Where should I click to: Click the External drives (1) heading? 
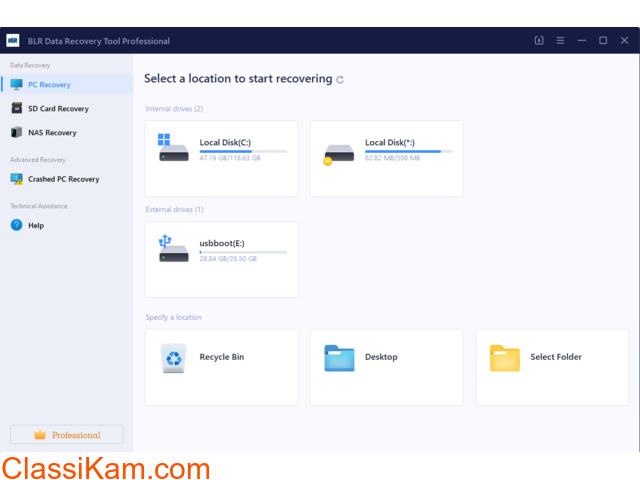(x=174, y=209)
